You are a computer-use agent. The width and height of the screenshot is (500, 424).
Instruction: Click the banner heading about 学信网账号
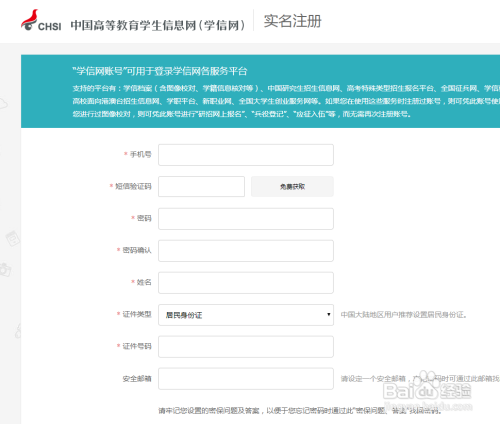[x=160, y=71]
